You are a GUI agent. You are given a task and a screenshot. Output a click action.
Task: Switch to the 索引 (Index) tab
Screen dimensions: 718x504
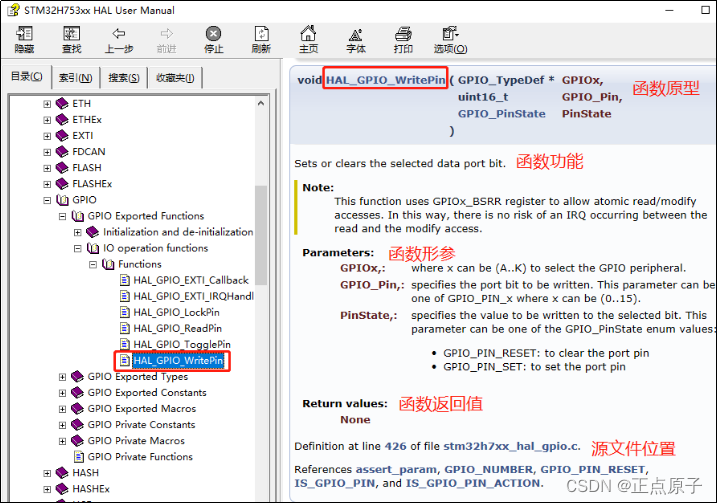75,78
